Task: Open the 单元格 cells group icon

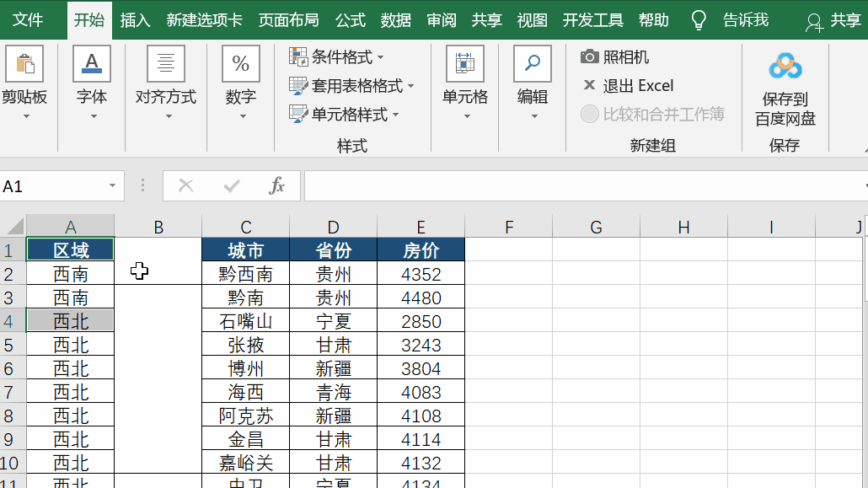Action: (x=465, y=64)
